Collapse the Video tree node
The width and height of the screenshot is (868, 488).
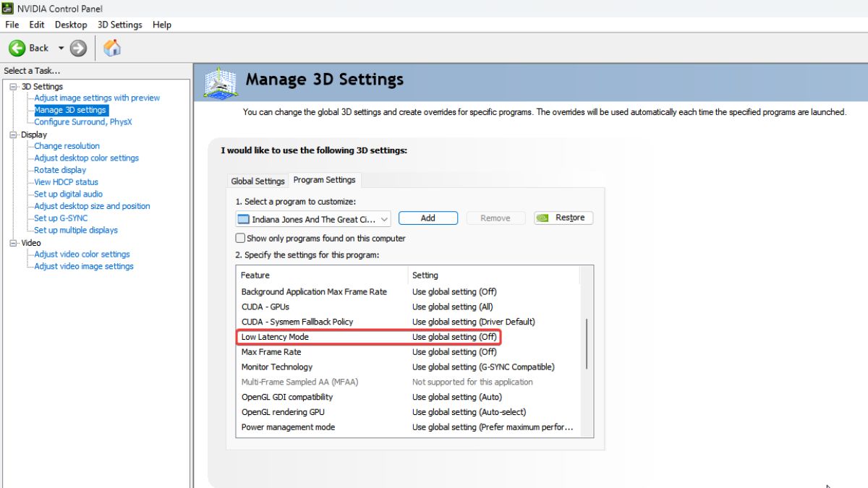click(x=14, y=243)
